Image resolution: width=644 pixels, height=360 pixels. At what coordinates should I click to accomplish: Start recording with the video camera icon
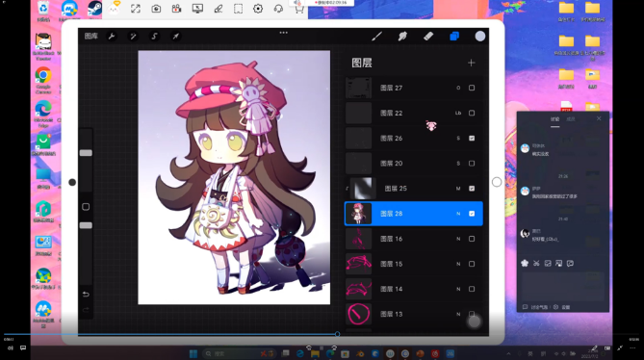point(176,9)
